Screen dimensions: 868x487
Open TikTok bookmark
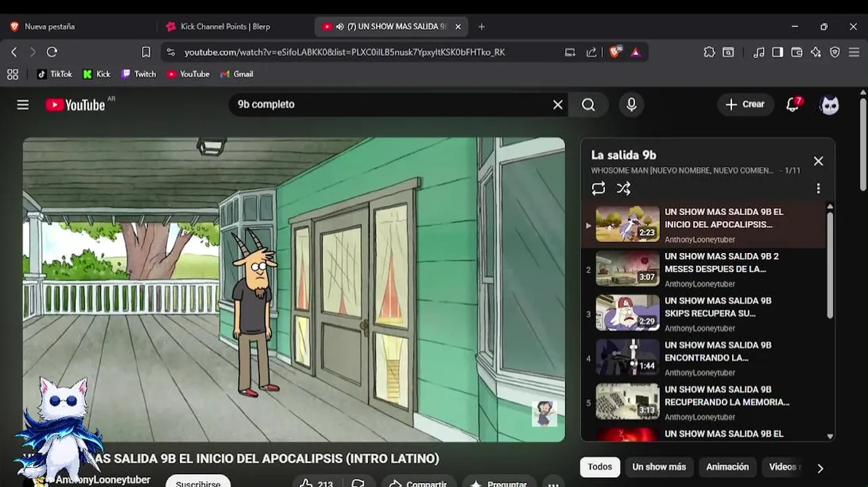54,74
